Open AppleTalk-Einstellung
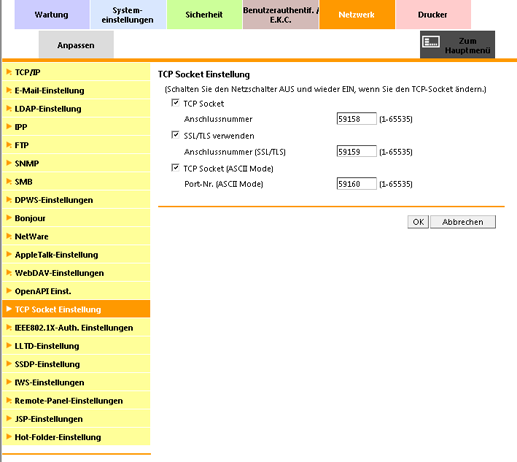 coord(76,255)
